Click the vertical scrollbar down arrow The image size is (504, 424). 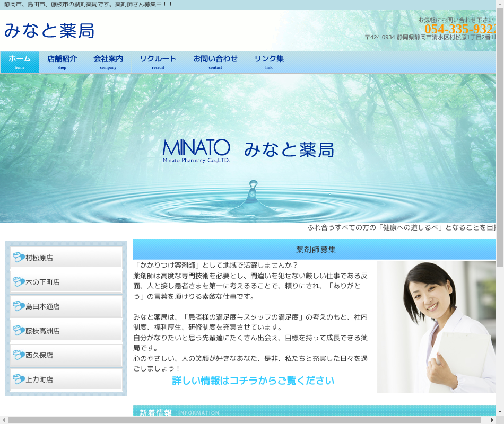pyautogui.click(x=500, y=411)
